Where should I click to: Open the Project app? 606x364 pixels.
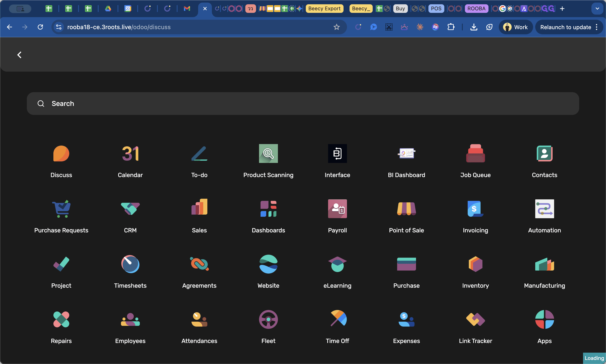61,272
